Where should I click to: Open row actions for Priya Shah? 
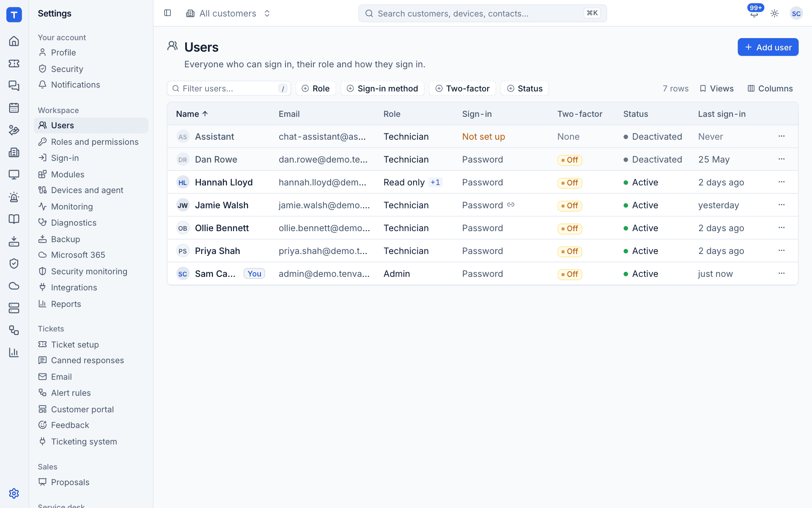click(x=782, y=251)
